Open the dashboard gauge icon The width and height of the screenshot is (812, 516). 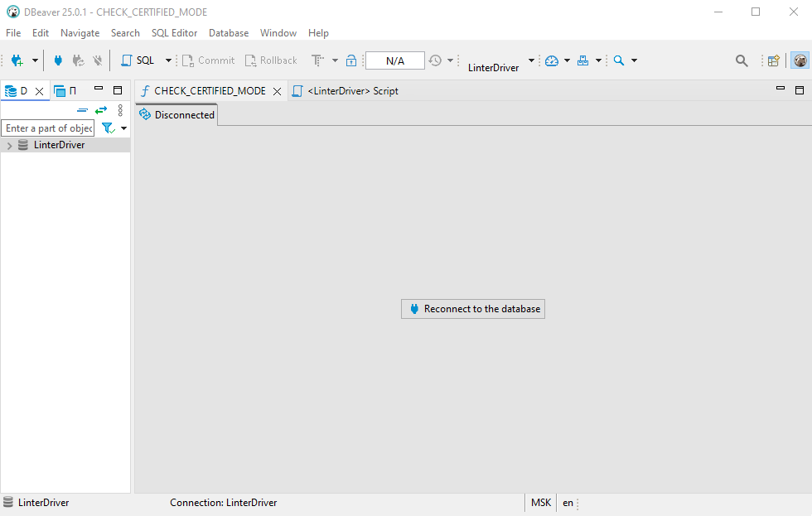(x=552, y=60)
